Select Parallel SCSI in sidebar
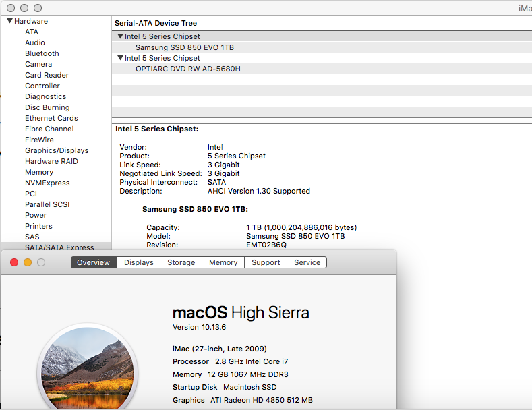The height and width of the screenshot is (410, 532). (47, 204)
